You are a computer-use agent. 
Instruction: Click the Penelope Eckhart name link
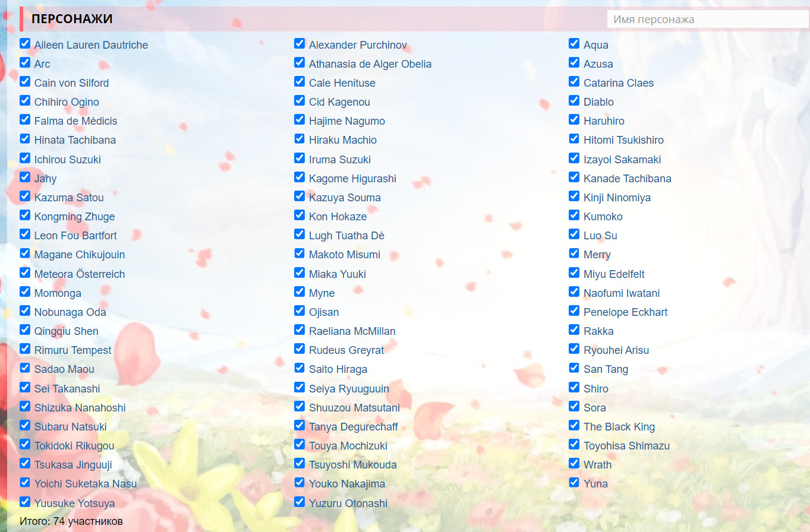[625, 312]
